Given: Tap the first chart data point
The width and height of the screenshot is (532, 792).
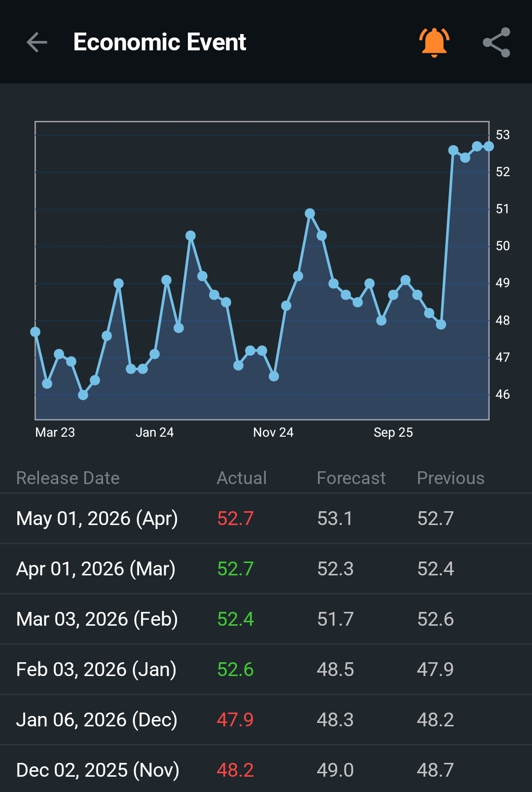Looking at the screenshot, I should tap(35, 332).
